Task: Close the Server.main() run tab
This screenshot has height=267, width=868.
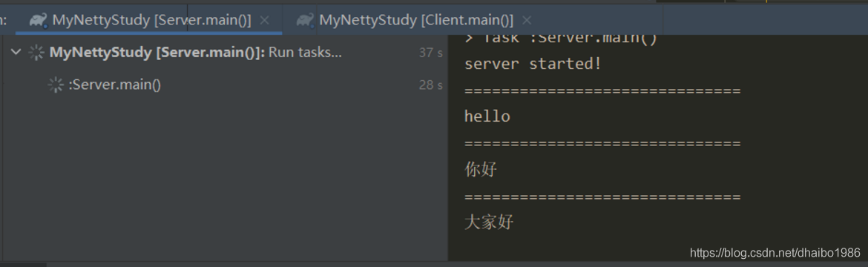Action: pyautogui.click(x=265, y=21)
